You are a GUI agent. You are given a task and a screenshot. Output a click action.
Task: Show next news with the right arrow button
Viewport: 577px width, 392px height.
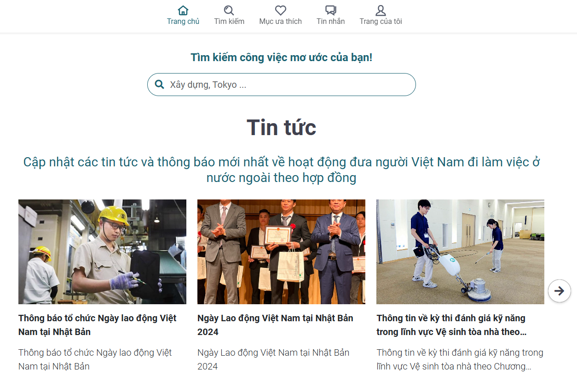click(x=560, y=291)
